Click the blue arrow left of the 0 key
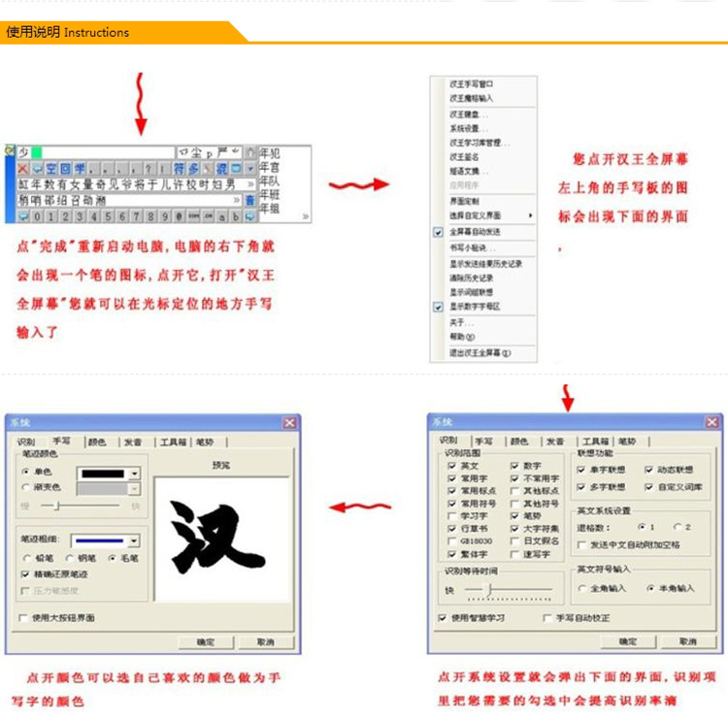The height and width of the screenshot is (720, 728). [x=23, y=216]
